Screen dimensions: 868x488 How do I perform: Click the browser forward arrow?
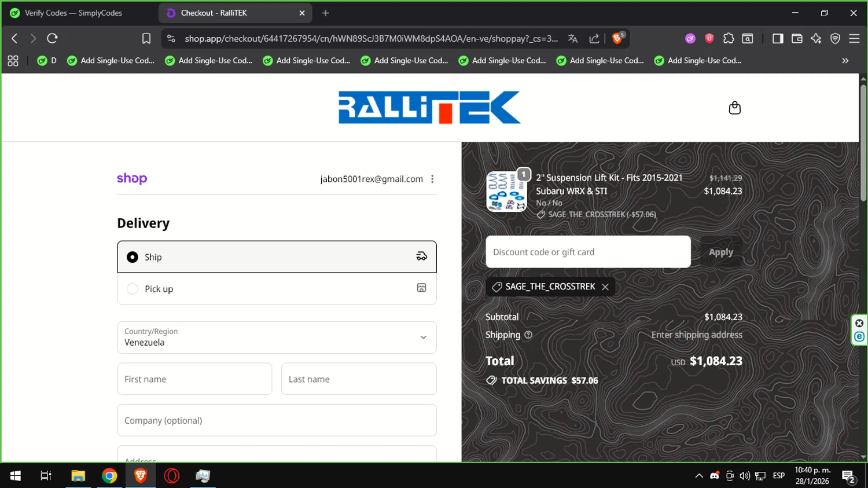33,38
